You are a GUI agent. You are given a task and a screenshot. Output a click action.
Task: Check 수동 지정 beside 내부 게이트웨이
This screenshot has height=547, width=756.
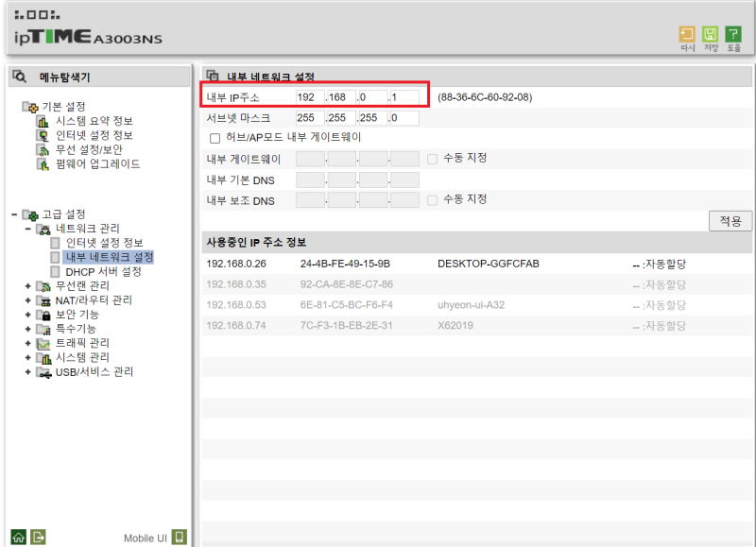(431, 159)
